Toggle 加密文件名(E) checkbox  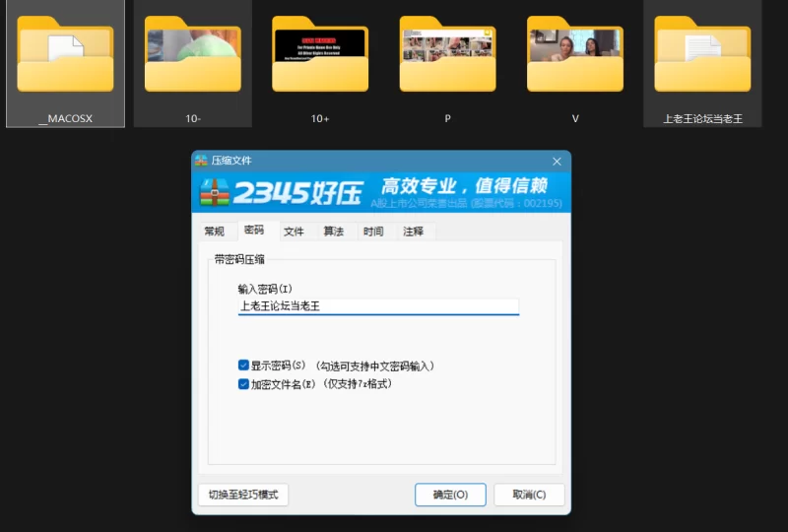[243, 384]
